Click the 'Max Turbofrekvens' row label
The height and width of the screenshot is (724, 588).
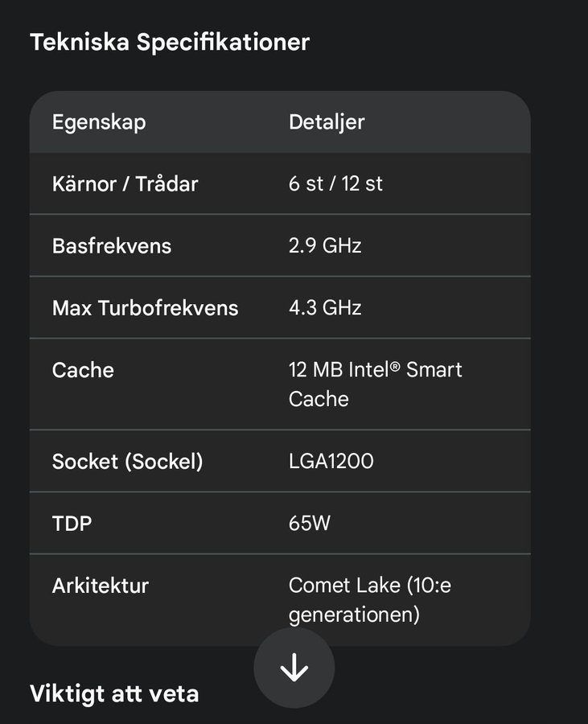tap(145, 307)
